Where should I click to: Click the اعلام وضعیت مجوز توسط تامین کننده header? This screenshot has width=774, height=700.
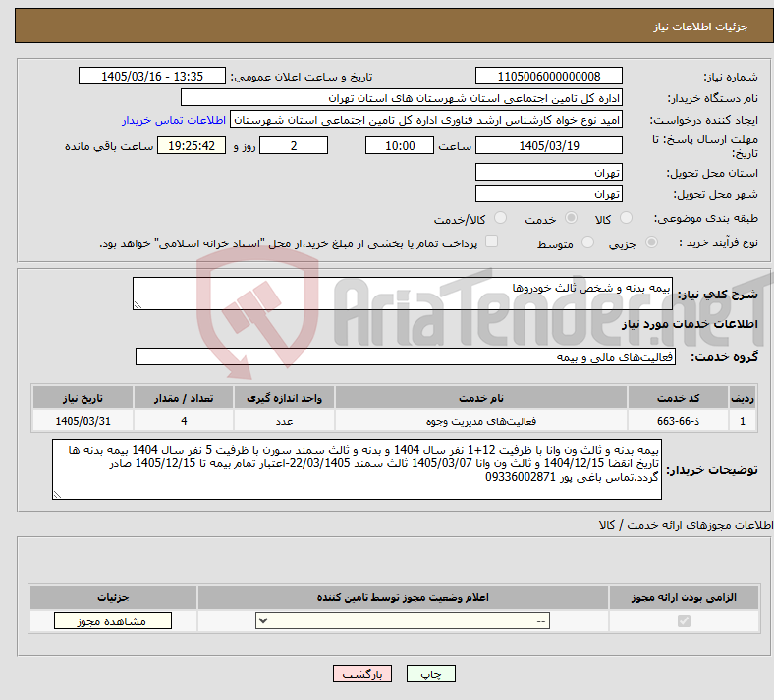[403, 597]
